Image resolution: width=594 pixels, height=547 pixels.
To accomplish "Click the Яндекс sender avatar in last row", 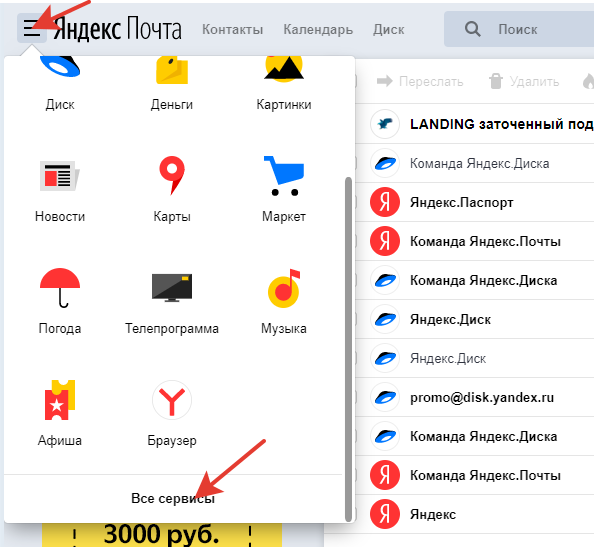I will pyautogui.click(x=385, y=514).
